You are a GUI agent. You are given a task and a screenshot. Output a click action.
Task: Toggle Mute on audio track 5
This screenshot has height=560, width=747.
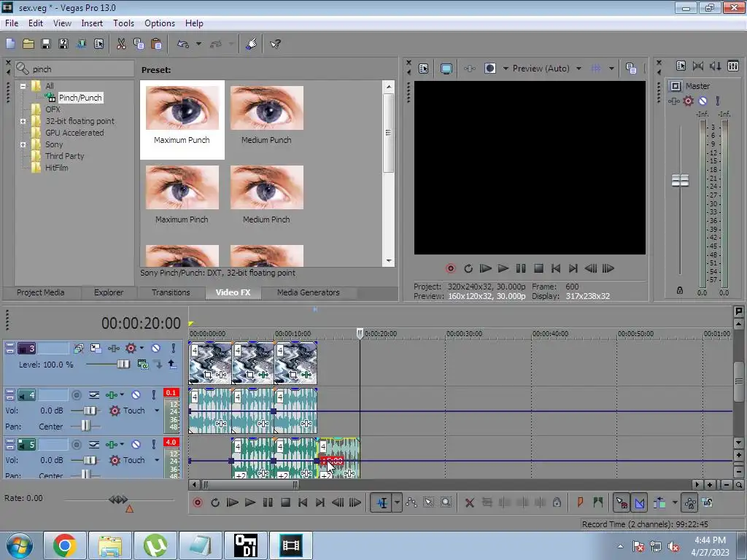136,444
